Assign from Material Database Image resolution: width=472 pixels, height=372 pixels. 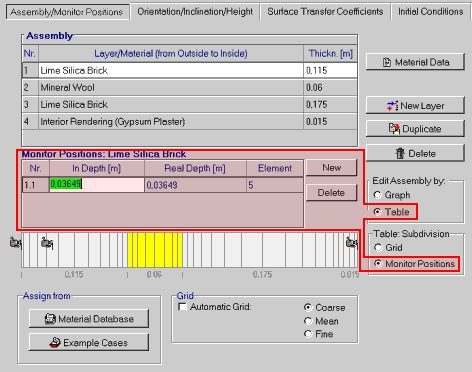click(x=89, y=319)
